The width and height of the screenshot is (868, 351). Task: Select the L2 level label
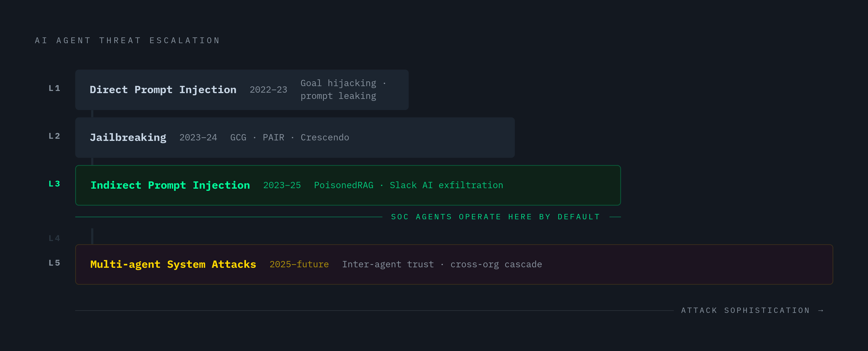54,136
